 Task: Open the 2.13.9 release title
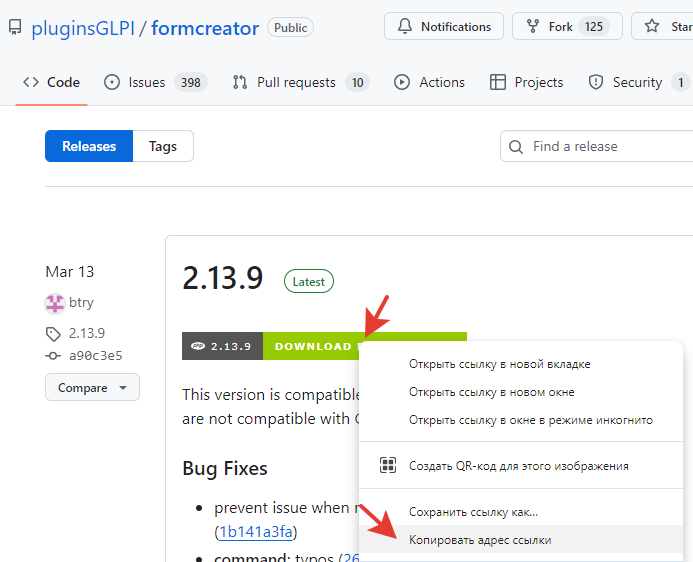coord(223,278)
